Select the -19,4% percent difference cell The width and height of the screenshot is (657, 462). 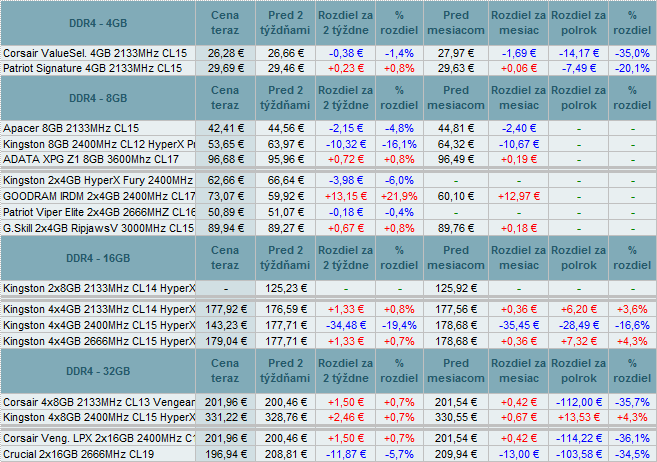tap(399, 325)
